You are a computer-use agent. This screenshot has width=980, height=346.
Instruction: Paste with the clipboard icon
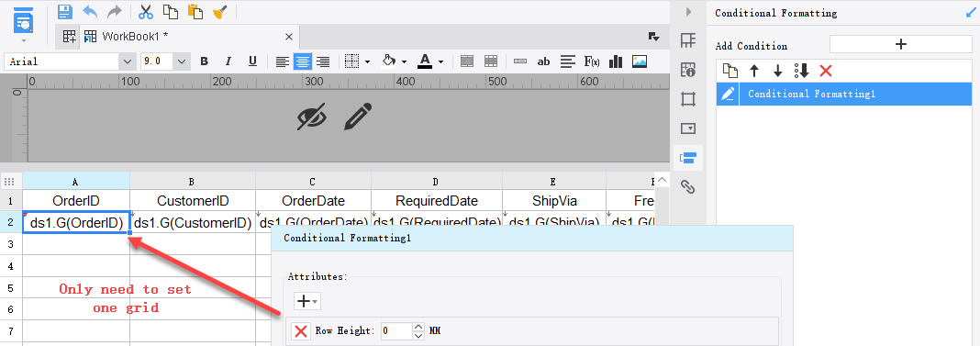(x=195, y=11)
